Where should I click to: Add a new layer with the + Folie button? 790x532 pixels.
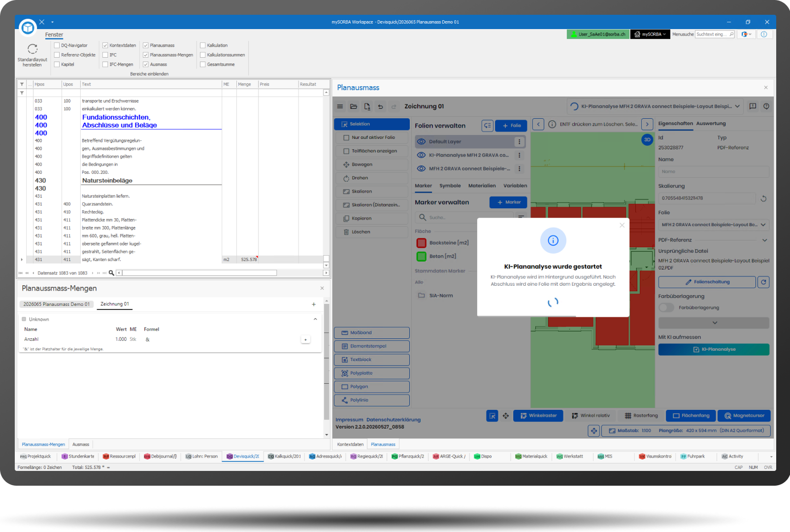tap(511, 126)
